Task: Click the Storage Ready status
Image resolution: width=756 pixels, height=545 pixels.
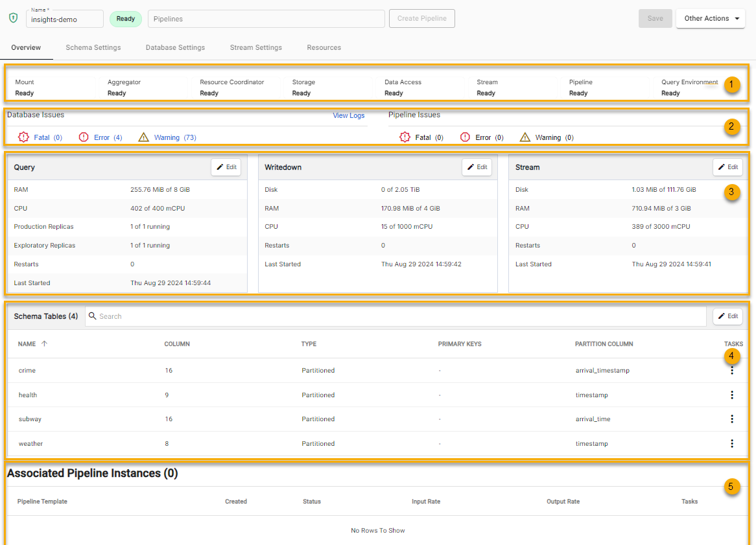Action: coord(301,93)
